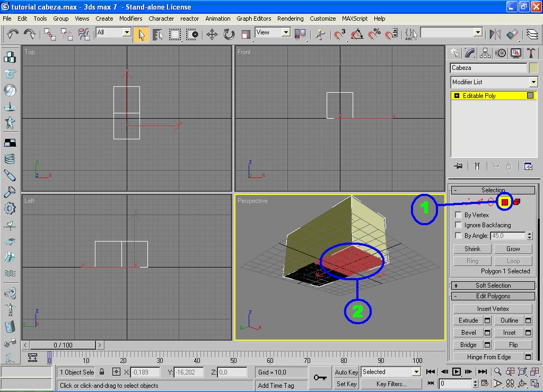Viewport: 543px width, 392px height.
Task: Toggle the Angle Snap button
Action: point(357,34)
